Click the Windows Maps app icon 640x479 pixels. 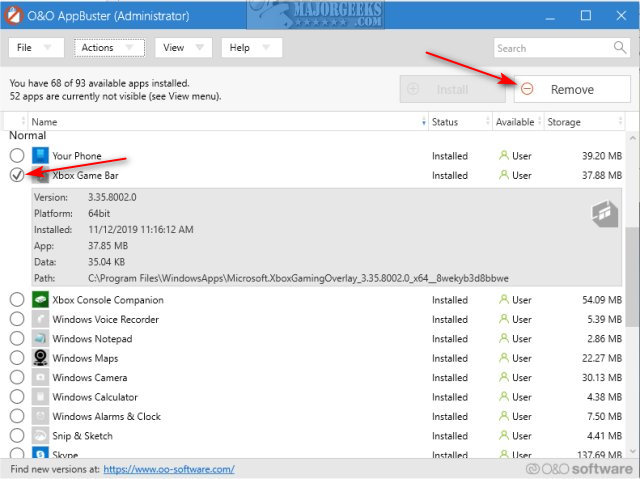click(40, 358)
